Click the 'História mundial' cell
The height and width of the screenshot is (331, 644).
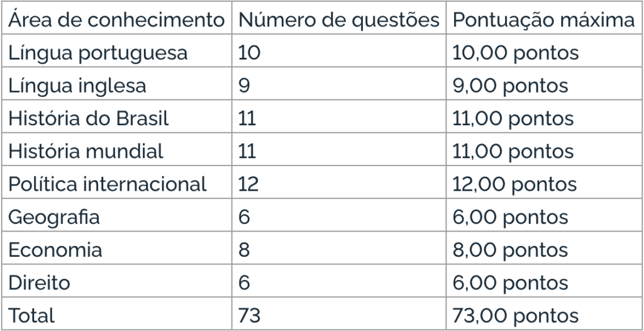(x=116, y=150)
